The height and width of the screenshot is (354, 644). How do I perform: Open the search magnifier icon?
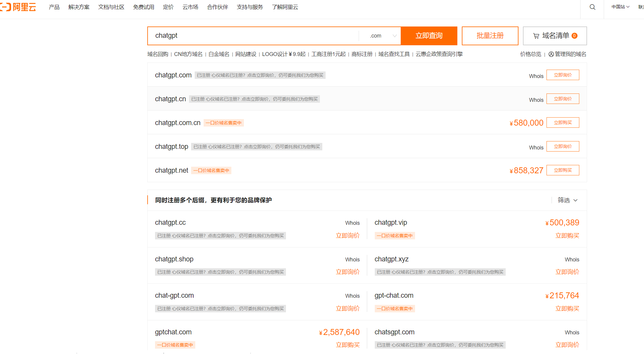coord(592,7)
